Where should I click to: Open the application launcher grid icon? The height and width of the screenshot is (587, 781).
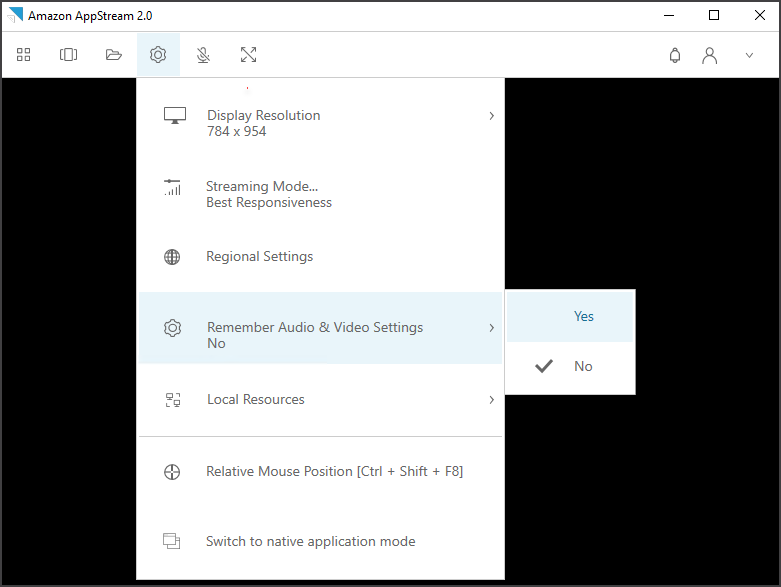point(24,55)
